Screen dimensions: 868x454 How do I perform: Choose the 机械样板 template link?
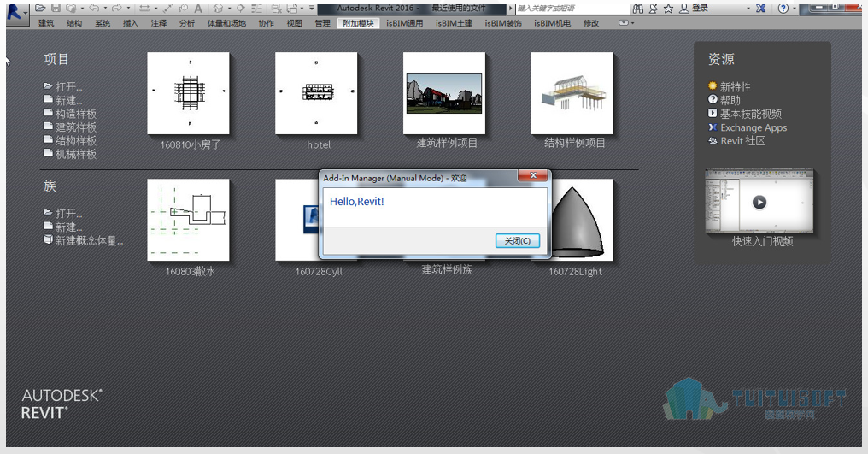pos(76,154)
